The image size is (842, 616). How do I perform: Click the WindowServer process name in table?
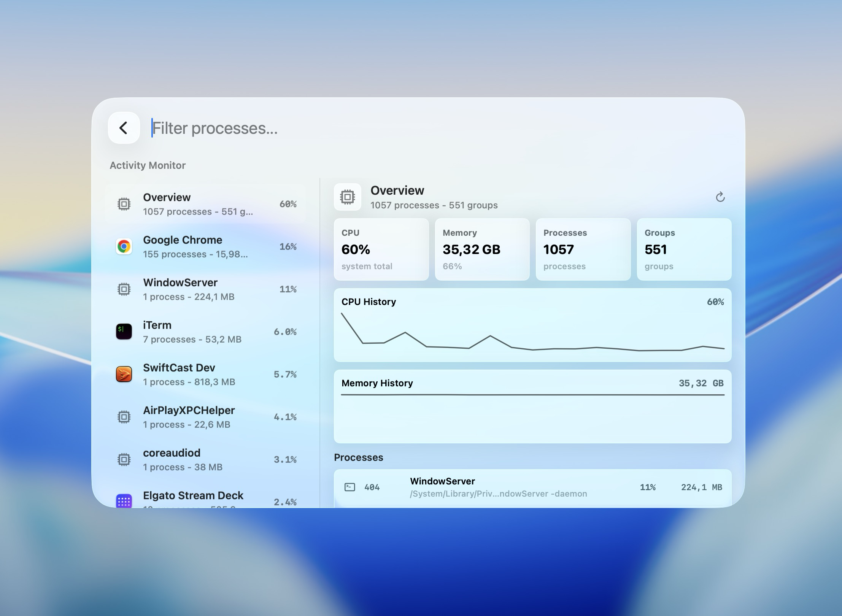coord(442,481)
